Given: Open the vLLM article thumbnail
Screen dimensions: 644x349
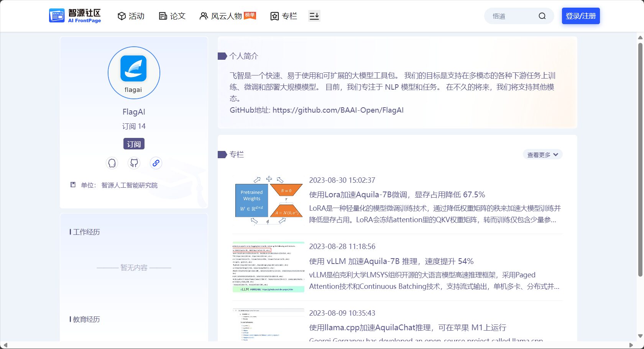Looking at the screenshot, I should (x=268, y=267).
